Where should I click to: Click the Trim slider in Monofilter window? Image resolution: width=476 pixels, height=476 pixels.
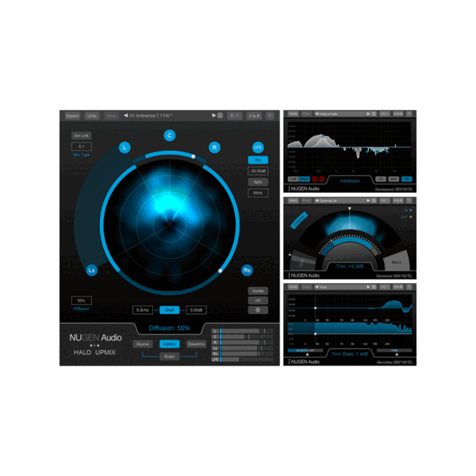[x=394, y=351]
